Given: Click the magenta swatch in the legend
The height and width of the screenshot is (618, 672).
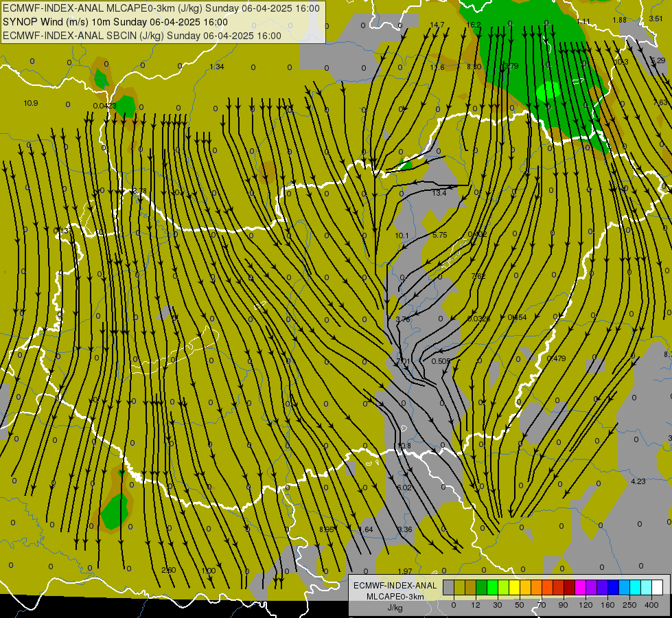Looking at the screenshot, I should pos(581,587).
